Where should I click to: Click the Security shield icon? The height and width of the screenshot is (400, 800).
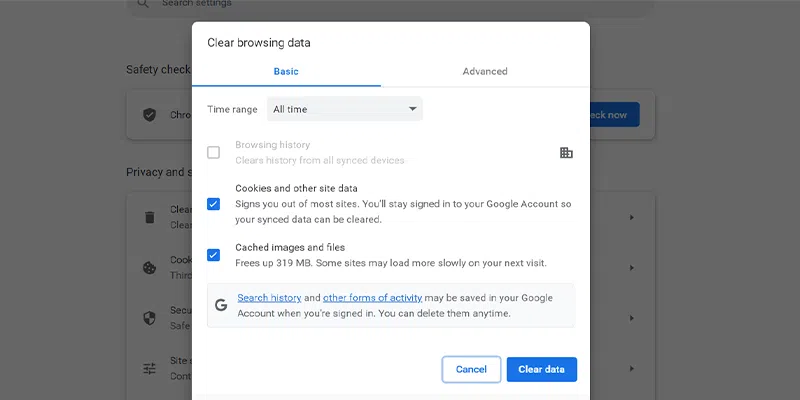[149, 318]
